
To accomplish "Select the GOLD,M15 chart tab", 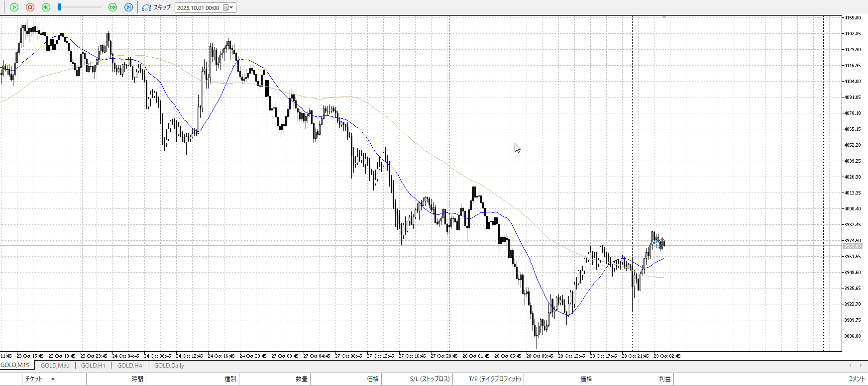I will (x=15, y=365).
